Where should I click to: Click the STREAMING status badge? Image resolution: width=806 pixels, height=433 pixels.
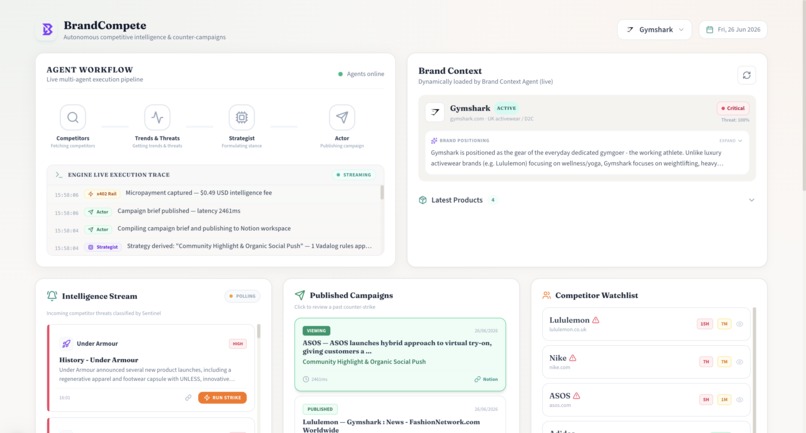click(x=354, y=175)
